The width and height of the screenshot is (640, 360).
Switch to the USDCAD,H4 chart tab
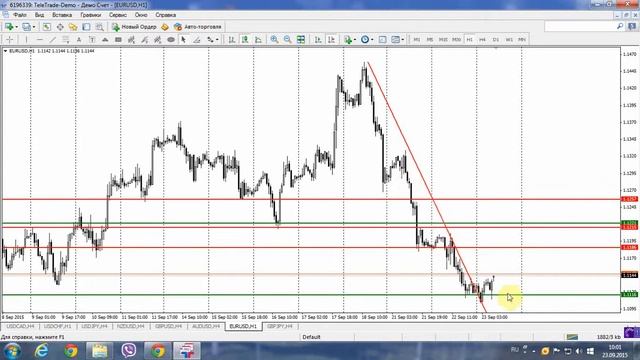(x=20, y=327)
